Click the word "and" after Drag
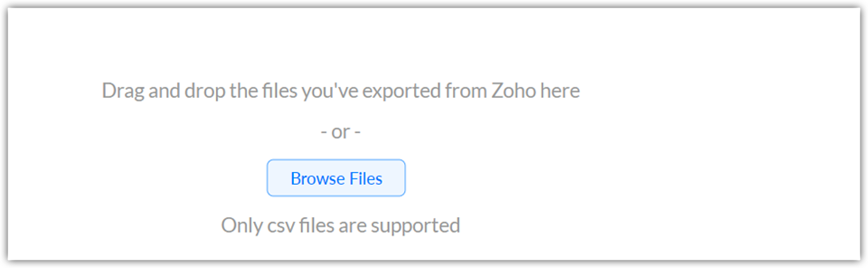The height and width of the screenshot is (268, 868). 164,91
